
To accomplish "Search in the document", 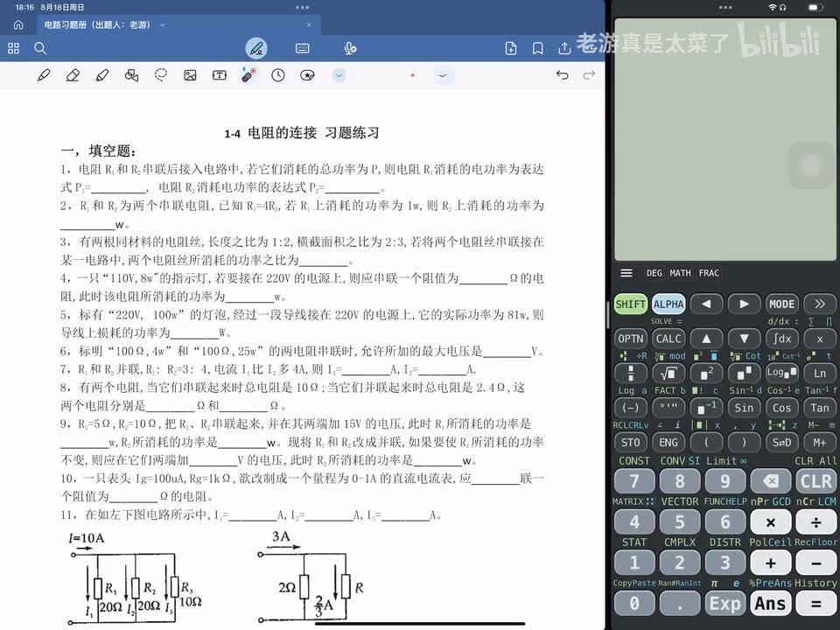I will tap(40, 49).
